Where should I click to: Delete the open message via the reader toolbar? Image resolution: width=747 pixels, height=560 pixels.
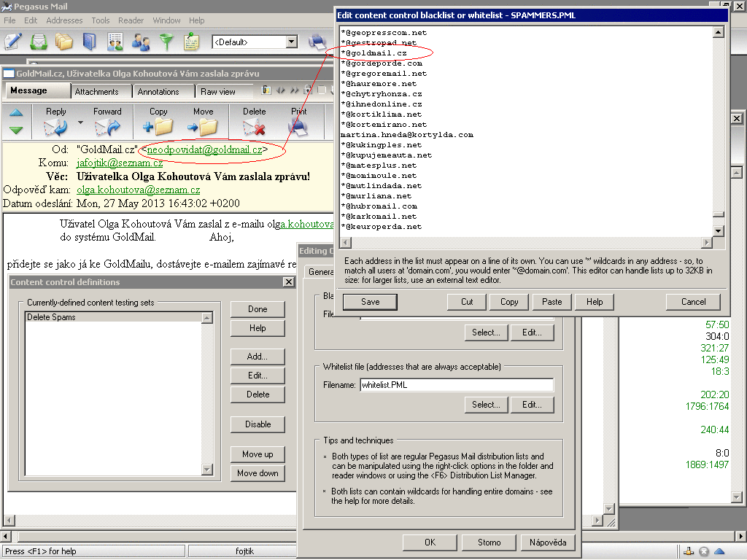255,122
